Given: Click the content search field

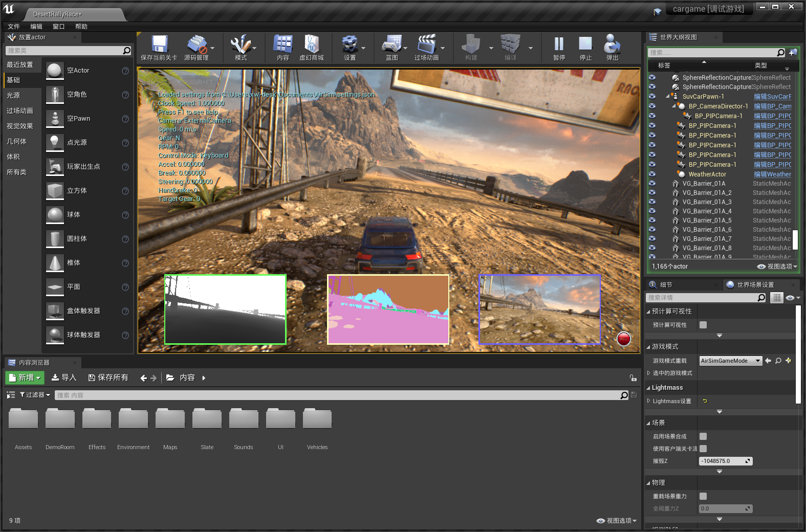Looking at the screenshot, I should [338, 395].
